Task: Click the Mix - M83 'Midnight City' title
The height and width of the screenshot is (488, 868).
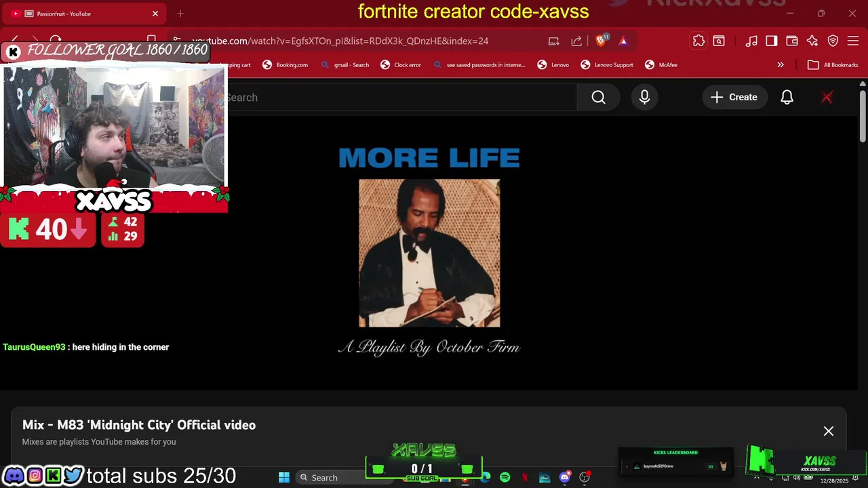Action: (139, 425)
